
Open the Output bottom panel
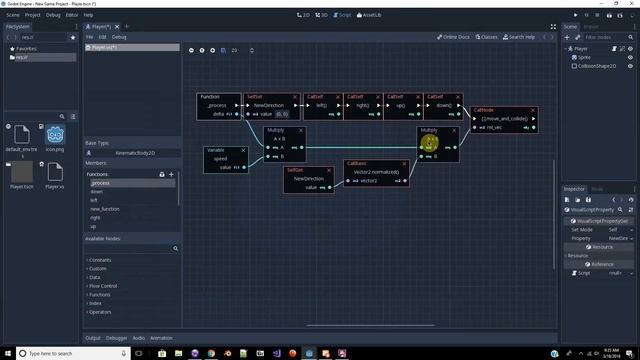coord(93,338)
